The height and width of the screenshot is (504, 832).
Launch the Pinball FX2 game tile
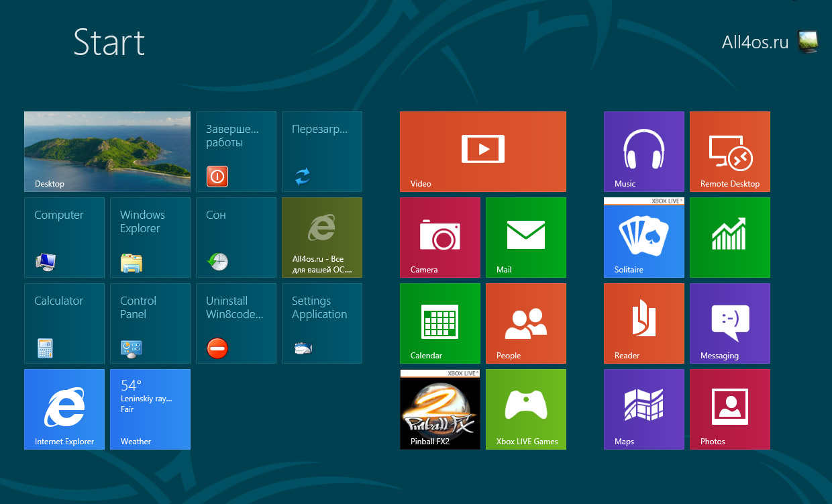pos(440,409)
